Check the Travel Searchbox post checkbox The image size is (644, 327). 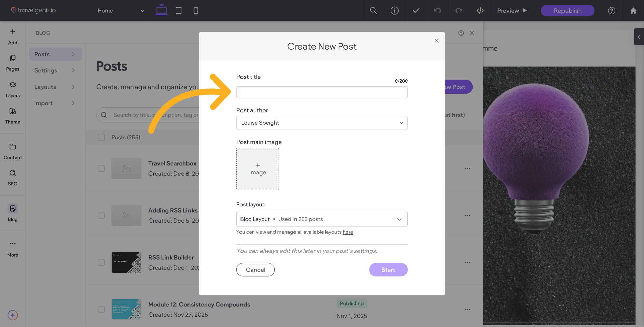coord(101,169)
